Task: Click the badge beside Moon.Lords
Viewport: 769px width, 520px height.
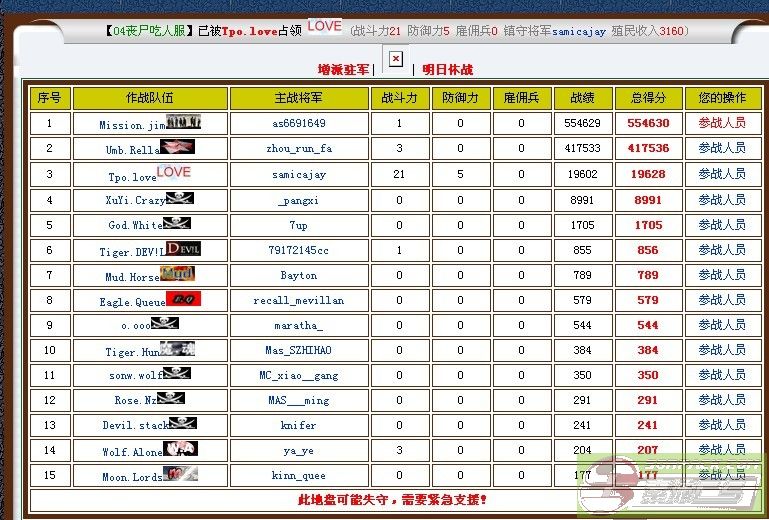Action: 180,473
